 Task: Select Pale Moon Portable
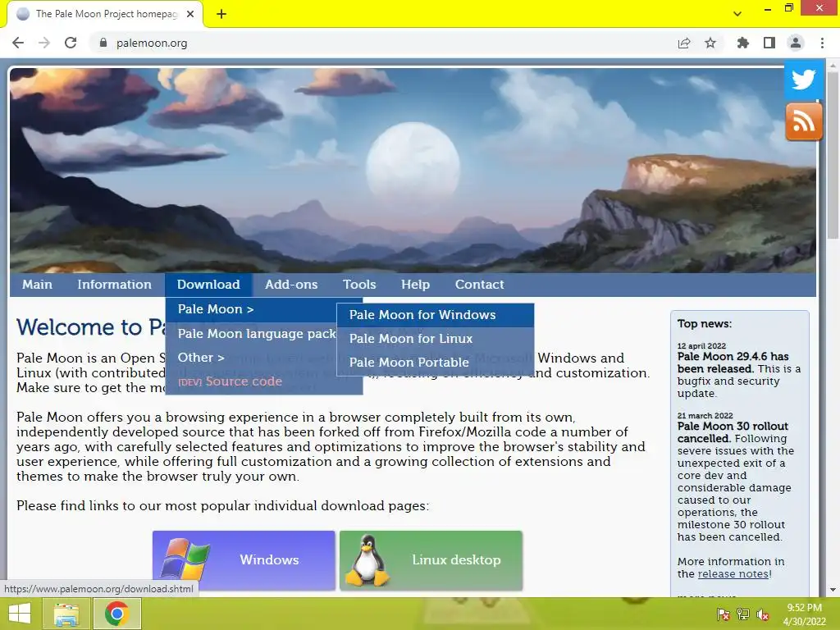(x=436, y=363)
